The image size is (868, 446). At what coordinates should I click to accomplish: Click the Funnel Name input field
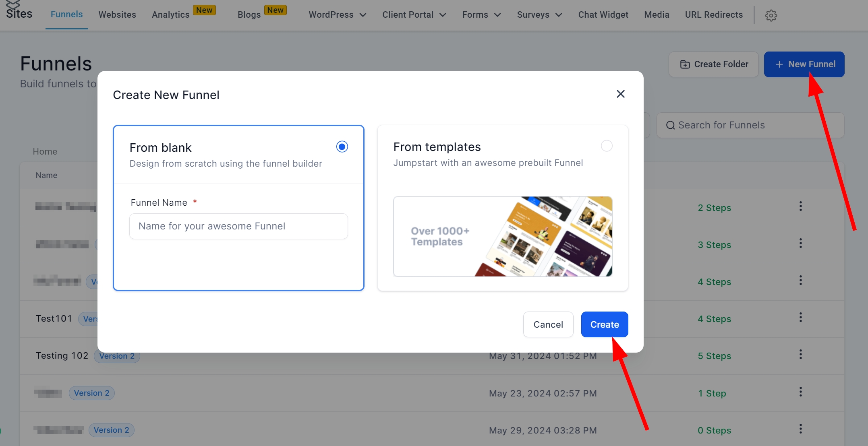coord(238,226)
